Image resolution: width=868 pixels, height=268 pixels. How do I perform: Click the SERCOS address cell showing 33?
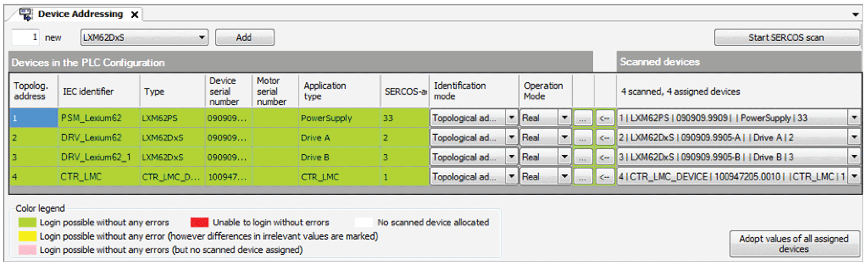(x=405, y=118)
